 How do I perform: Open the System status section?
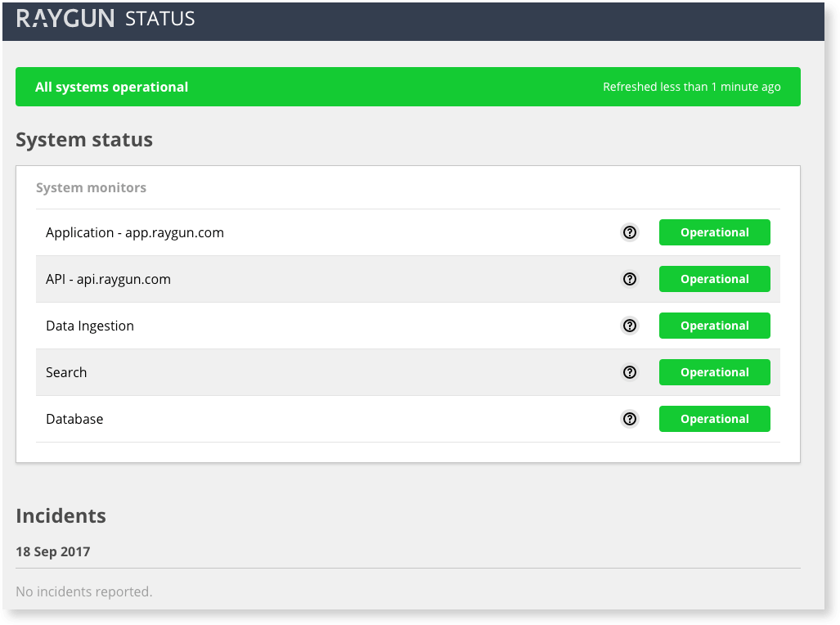click(84, 139)
